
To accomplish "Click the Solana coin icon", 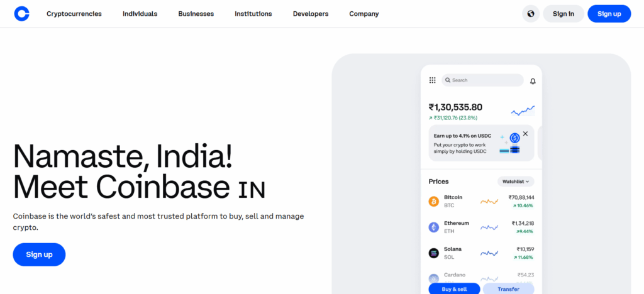I will (x=433, y=253).
